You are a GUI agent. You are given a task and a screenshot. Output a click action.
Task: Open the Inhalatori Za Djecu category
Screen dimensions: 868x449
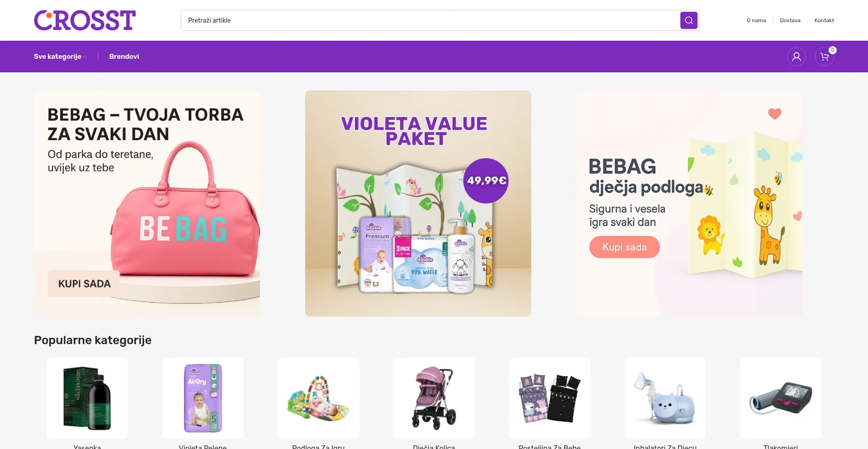point(665,398)
